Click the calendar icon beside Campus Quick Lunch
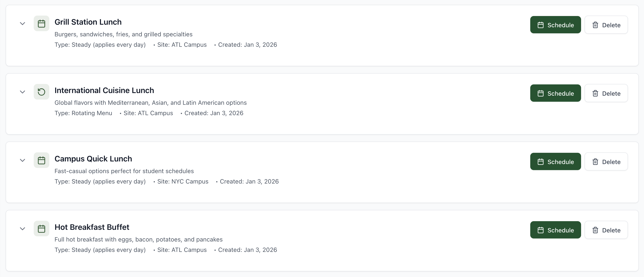Image resolution: width=644 pixels, height=277 pixels. pyautogui.click(x=41, y=160)
